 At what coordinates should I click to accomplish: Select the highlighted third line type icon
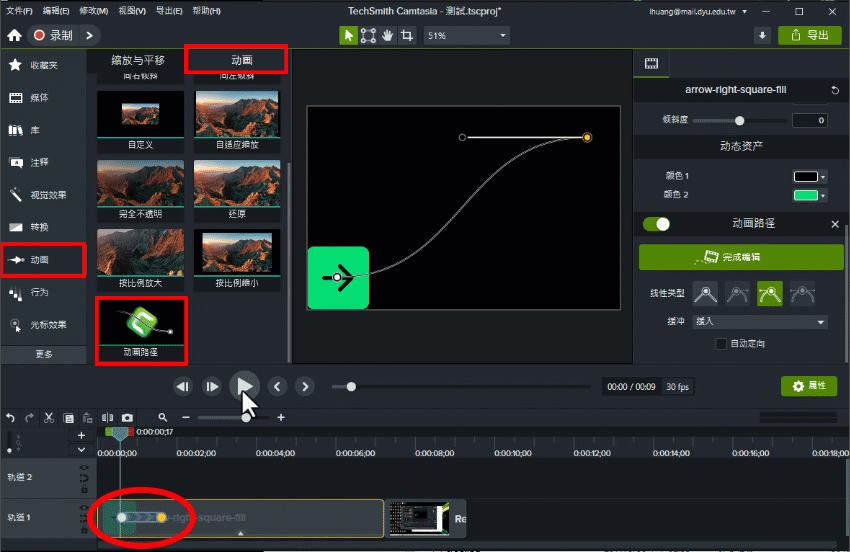770,294
